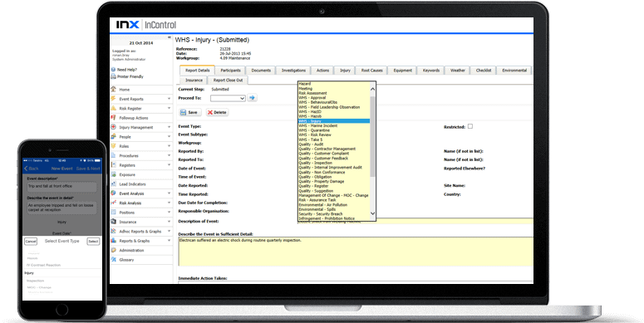This screenshot has height=323, width=644.
Task: Click the Followup Actions flag icon
Action: point(114,117)
